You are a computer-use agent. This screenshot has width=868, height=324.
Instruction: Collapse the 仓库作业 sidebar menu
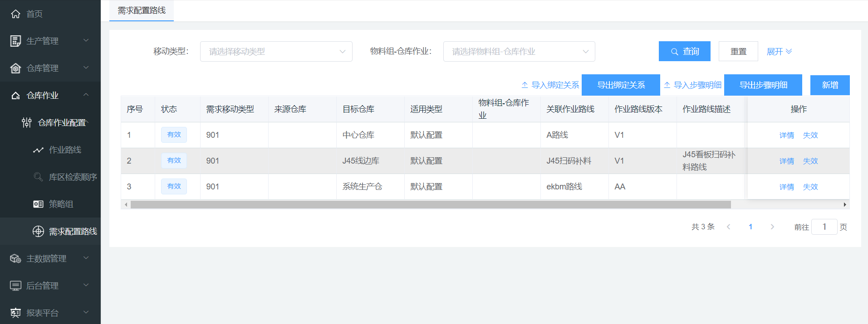86,95
